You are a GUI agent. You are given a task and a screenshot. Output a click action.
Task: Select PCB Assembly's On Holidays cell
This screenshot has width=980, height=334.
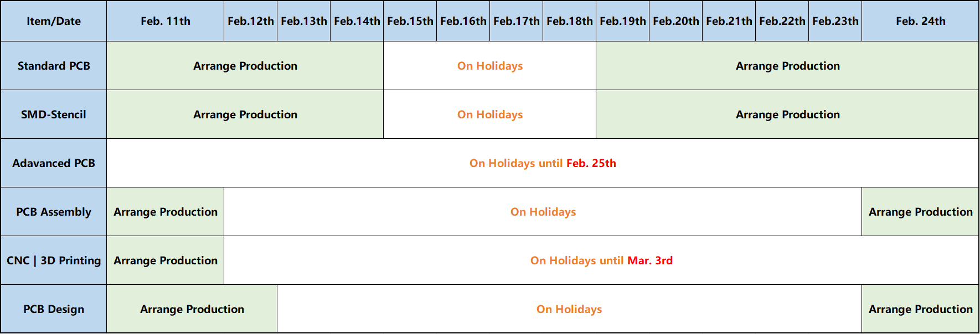[543, 212]
